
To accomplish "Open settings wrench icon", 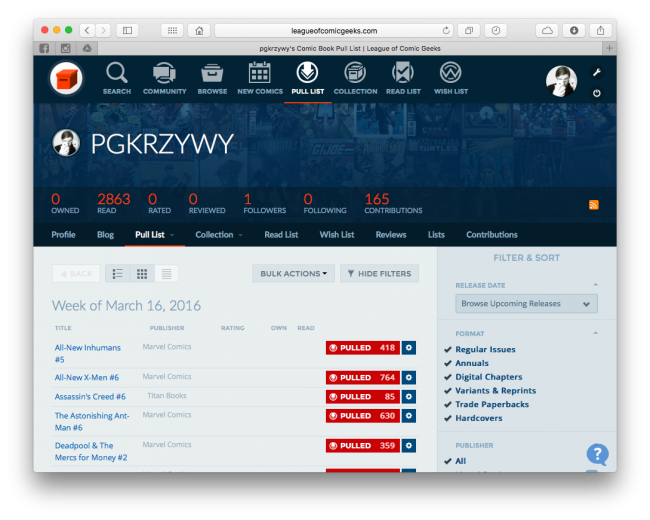I will [x=597, y=73].
